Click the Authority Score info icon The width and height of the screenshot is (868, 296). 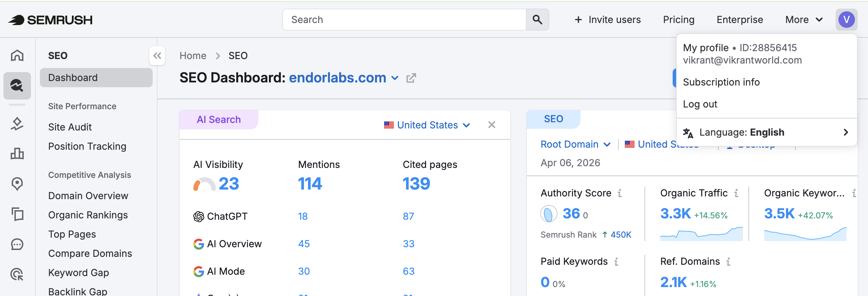coord(620,193)
